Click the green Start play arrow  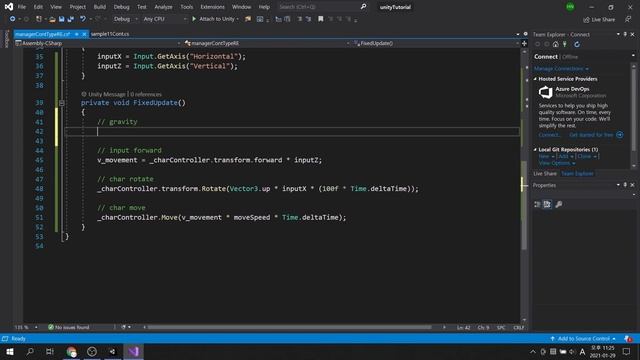tap(194, 19)
